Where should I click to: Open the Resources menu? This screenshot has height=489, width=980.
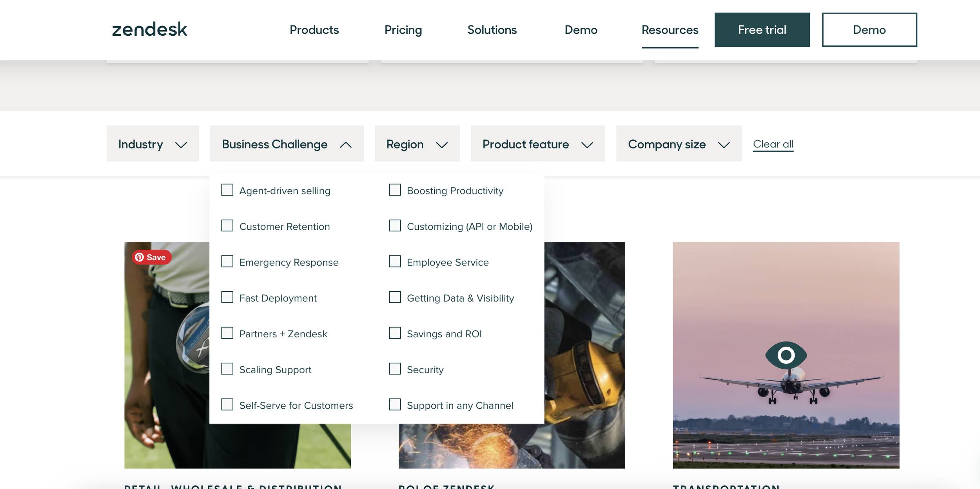click(x=670, y=30)
